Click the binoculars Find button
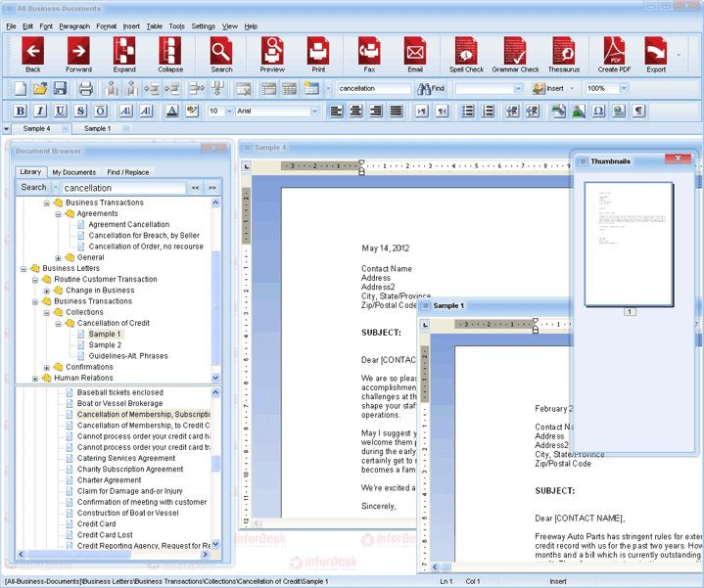704x588 pixels. tap(431, 89)
